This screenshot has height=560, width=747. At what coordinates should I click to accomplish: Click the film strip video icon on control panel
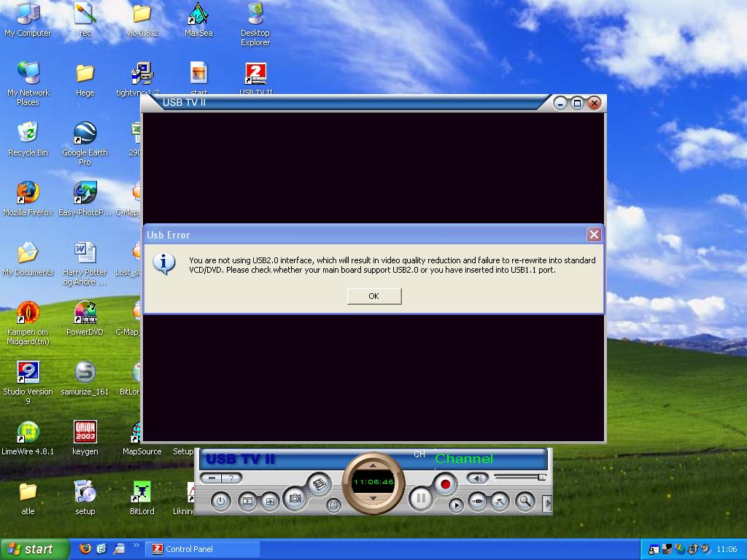click(x=248, y=501)
